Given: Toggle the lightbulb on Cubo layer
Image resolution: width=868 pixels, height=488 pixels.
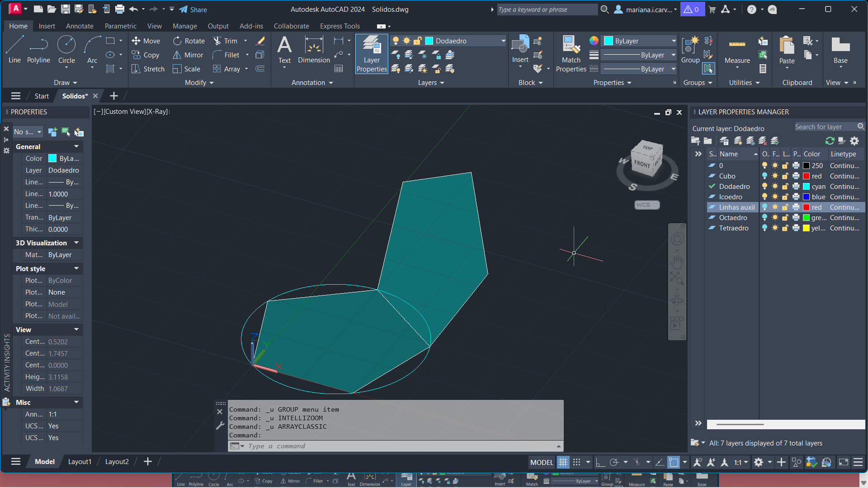Looking at the screenshot, I should pyautogui.click(x=764, y=176).
